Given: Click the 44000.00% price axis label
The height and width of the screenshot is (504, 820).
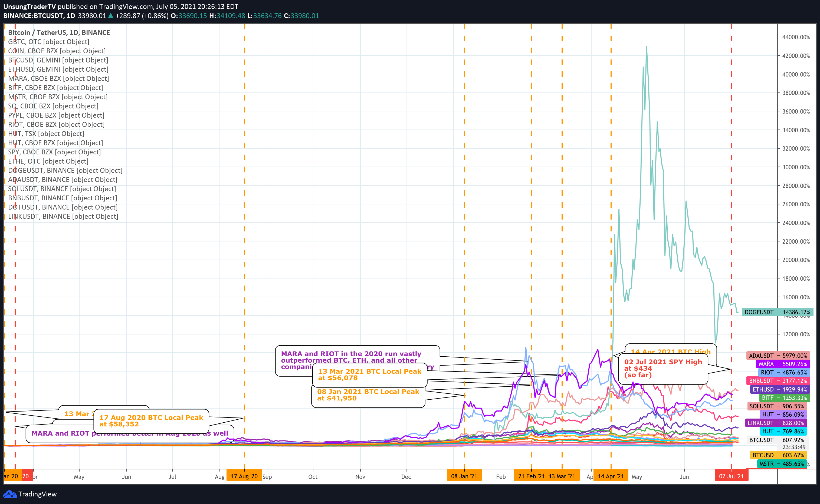Looking at the screenshot, I should [796, 37].
